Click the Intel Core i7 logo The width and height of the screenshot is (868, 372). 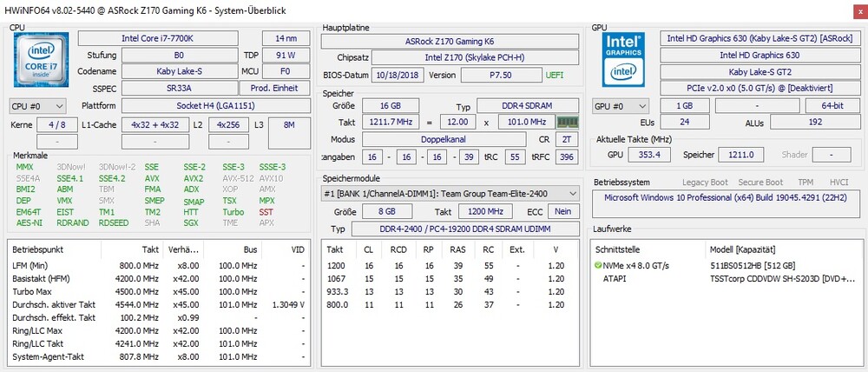click(41, 59)
